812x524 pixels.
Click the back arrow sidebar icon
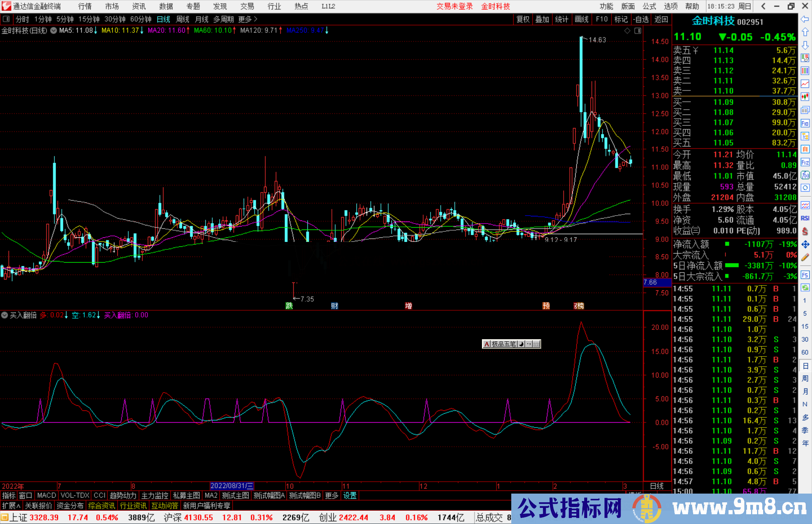(805, 19)
